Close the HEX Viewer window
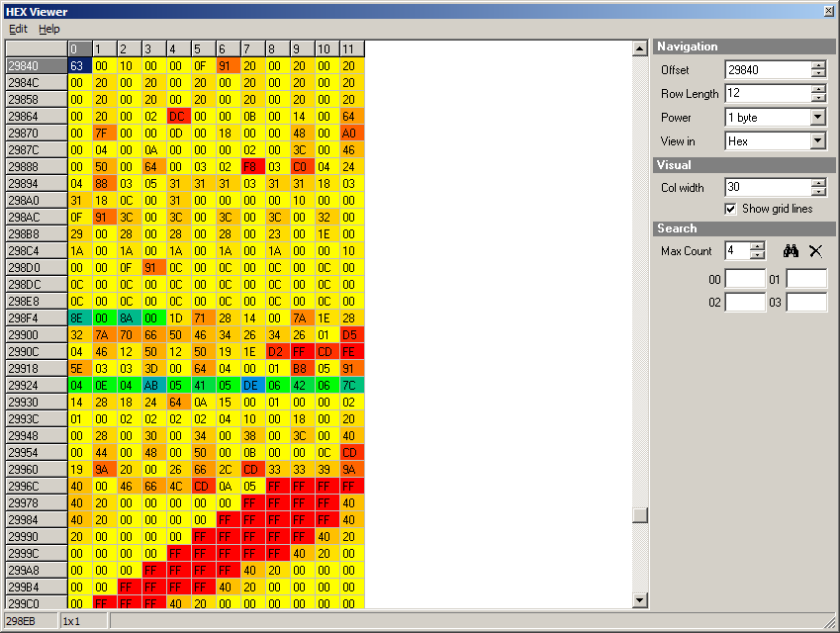This screenshot has width=840, height=633. tap(829, 11)
